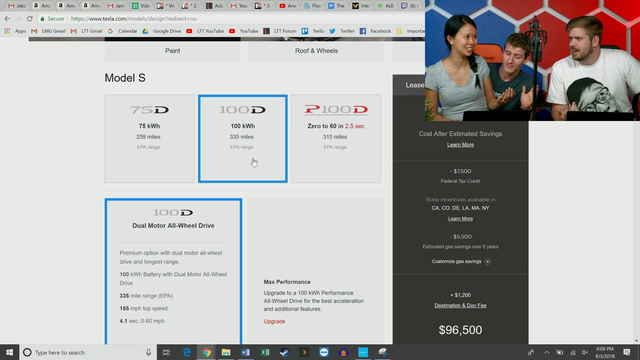Open TeamViewer from the taskbar
The image size is (640, 360).
coord(324,352)
